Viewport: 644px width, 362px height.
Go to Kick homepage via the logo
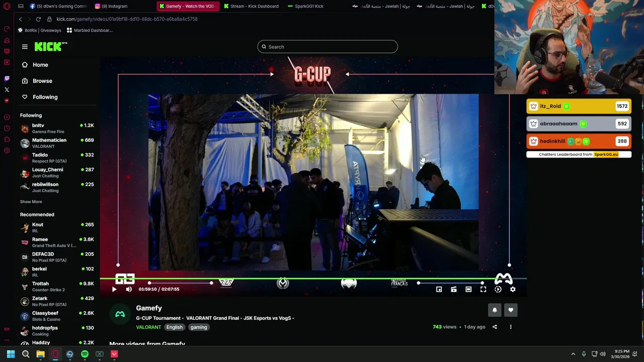point(51,46)
